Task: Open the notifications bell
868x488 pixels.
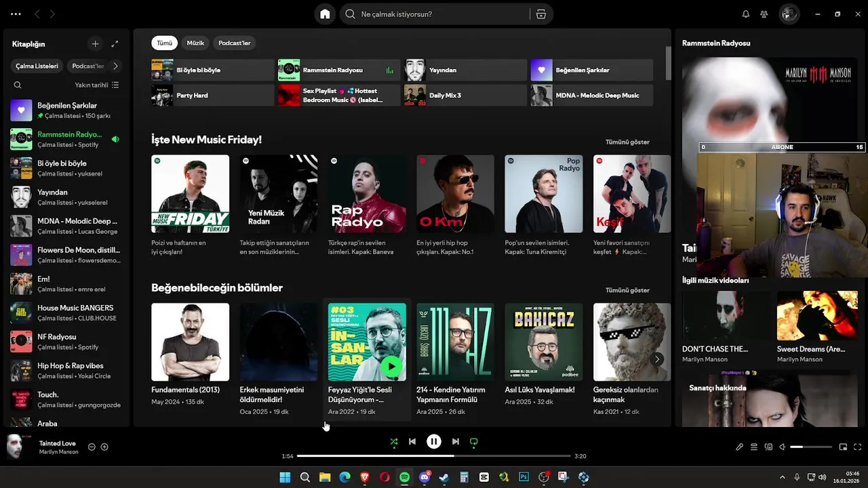Action: pyautogui.click(x=746, y=14)
